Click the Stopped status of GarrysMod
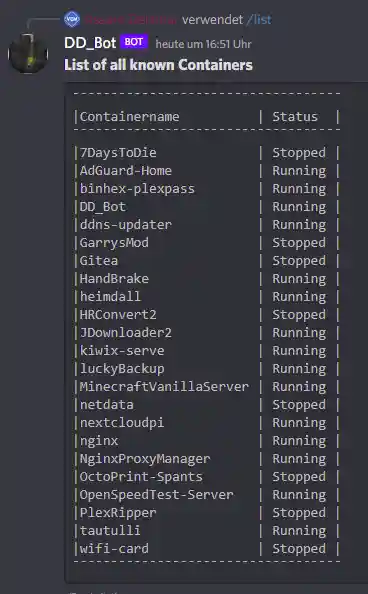Screen dimensions: 368x594 coord(299,243)
